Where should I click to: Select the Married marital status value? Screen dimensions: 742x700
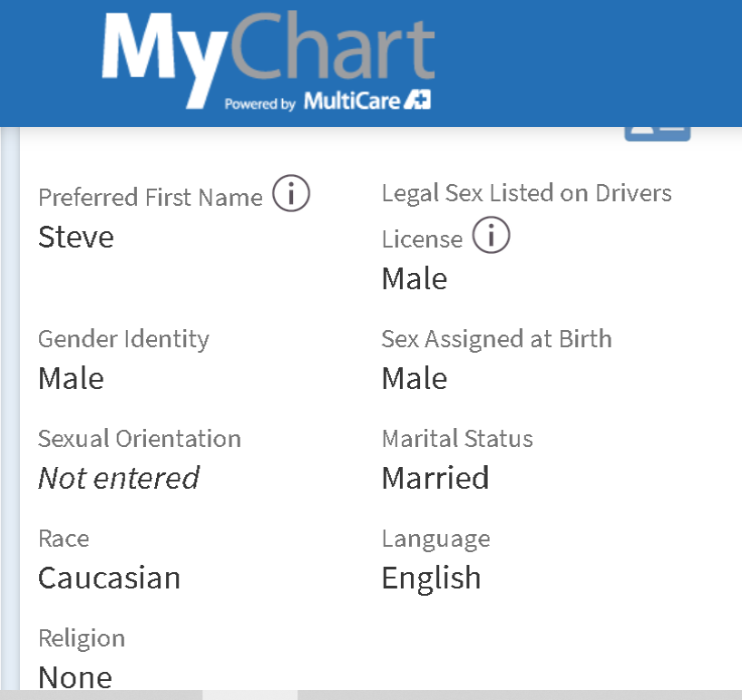[x=435, y=478]
